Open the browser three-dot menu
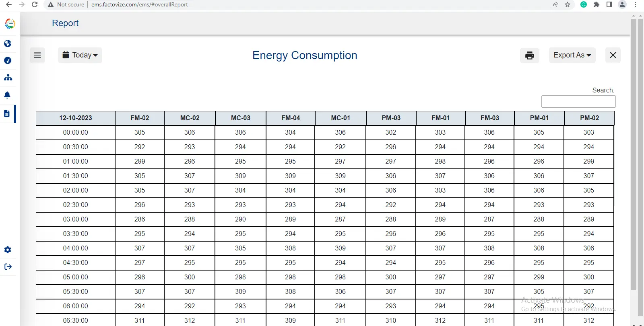Screen dimensions: 644x326 pos(635,4)
